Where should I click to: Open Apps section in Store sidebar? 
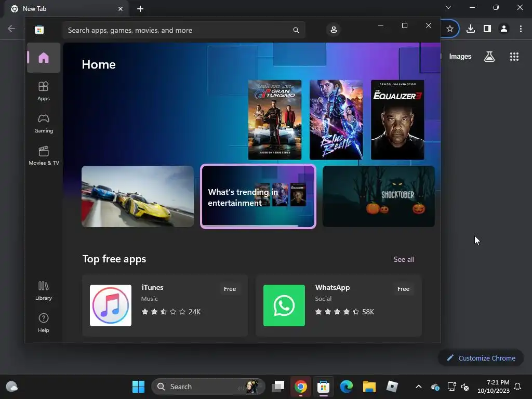tap(44, 91)
